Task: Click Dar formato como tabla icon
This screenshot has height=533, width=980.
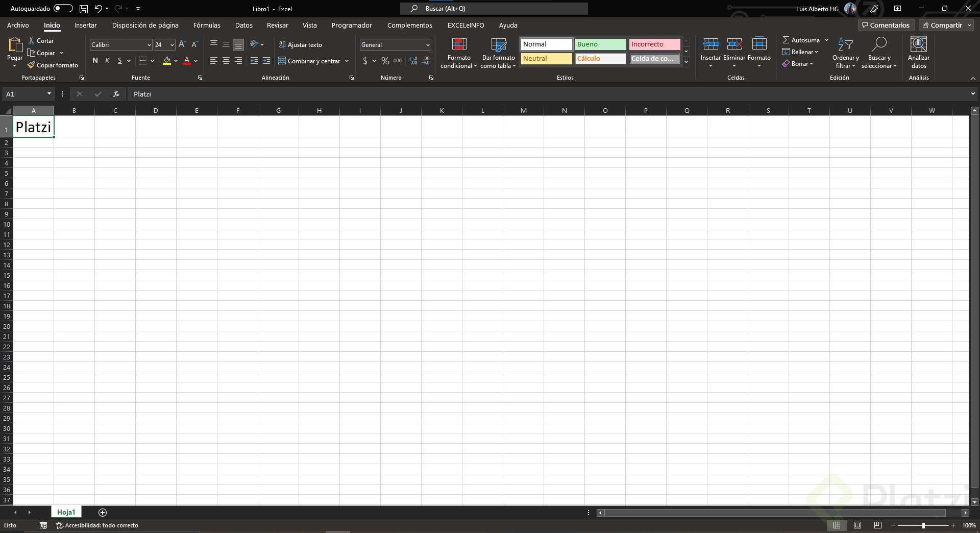Action: pos(499,44)
